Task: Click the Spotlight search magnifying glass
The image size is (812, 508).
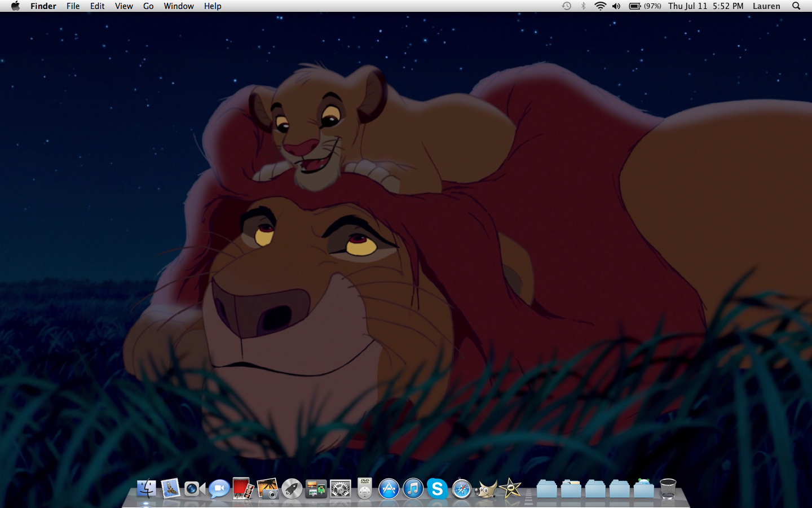Action: [796, 6]
